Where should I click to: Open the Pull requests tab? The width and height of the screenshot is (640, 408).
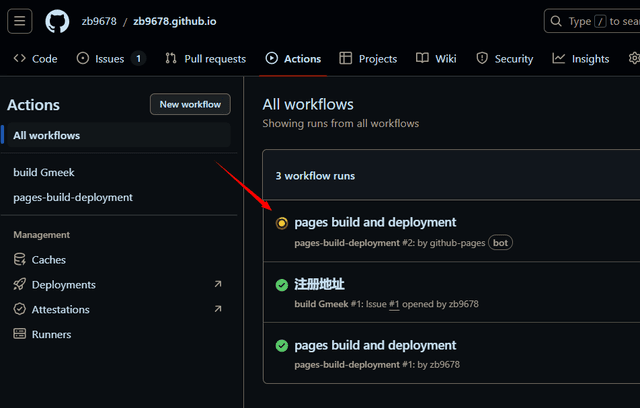tap(205, 59)
